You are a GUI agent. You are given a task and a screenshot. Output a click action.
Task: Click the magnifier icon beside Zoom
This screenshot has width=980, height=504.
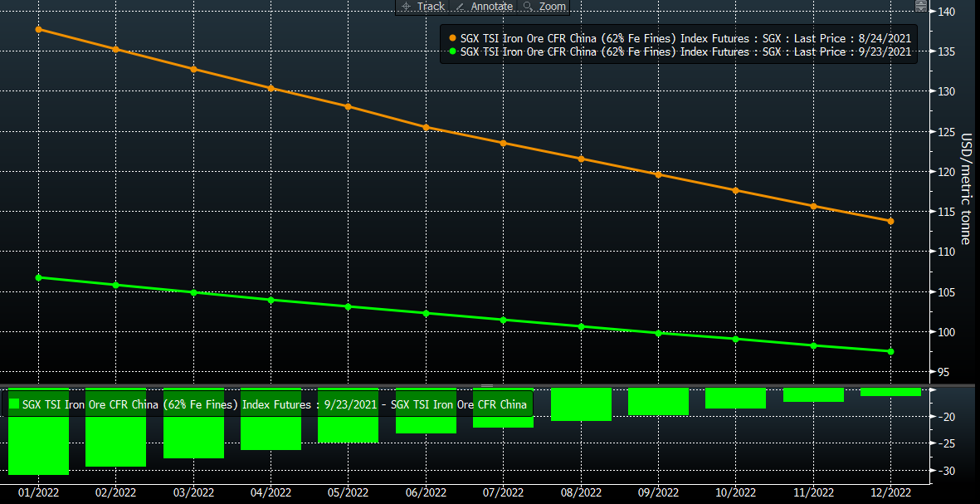coord(529,7)
